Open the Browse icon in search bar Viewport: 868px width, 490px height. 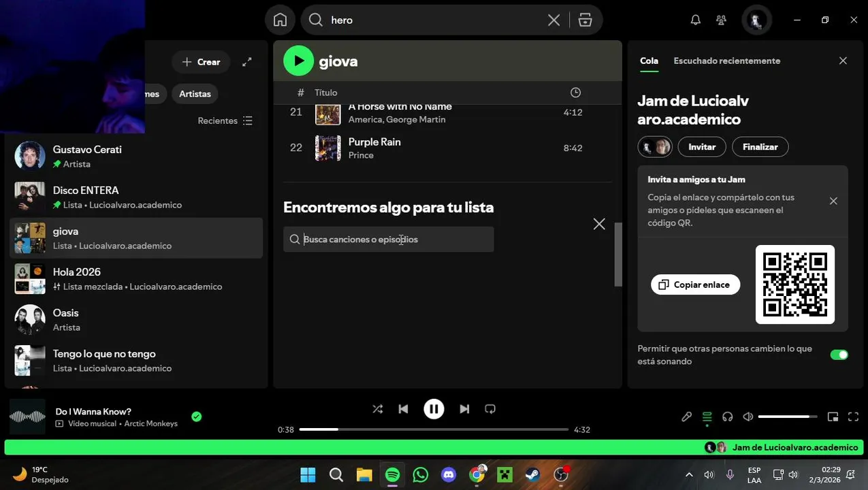point(585,20)
